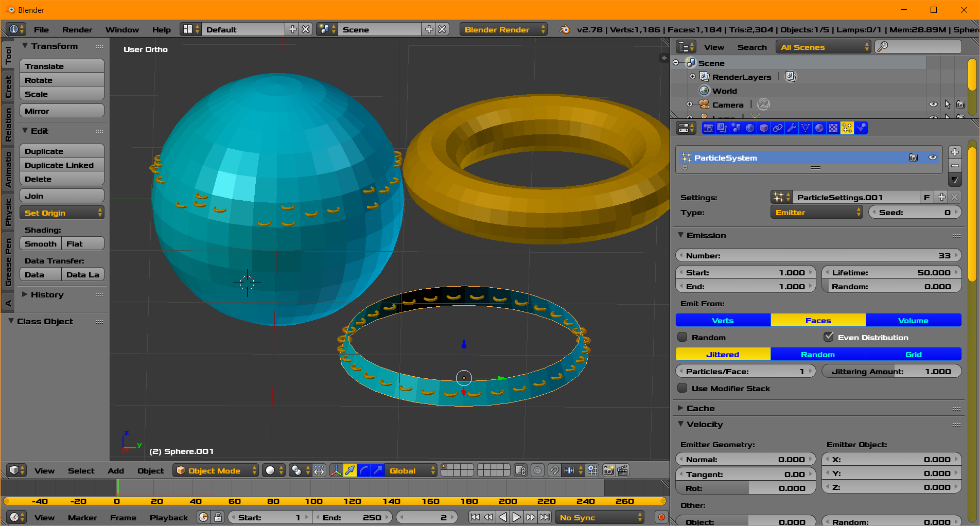
Task: Expand the Cache panel
Action: tap(701, 408)
